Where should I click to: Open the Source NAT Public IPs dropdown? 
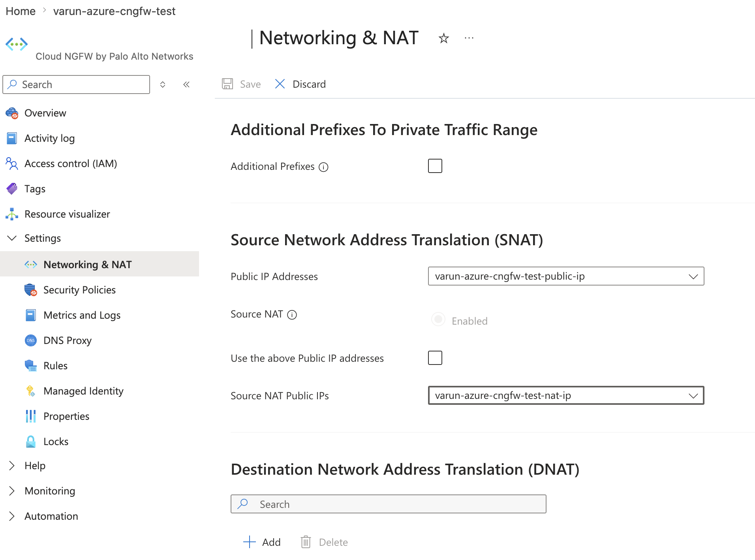coord(566,395)
